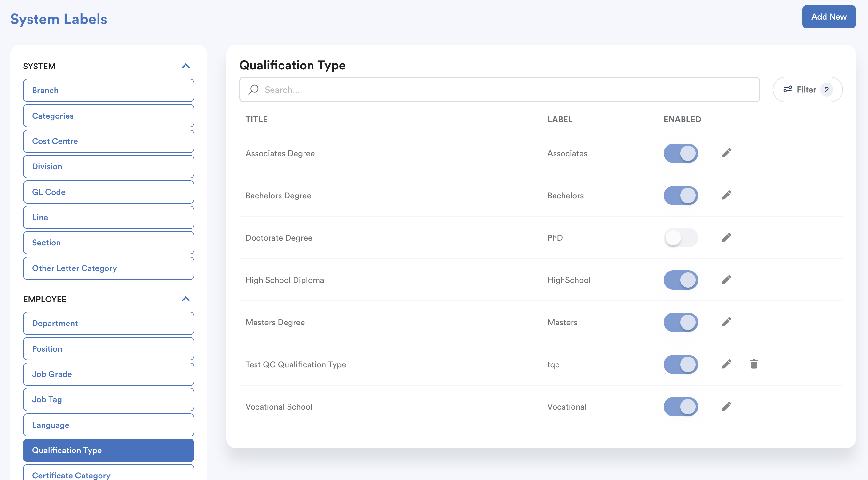Open the Filter options
This screenshot has height=480, width=868.
point(807,90)
